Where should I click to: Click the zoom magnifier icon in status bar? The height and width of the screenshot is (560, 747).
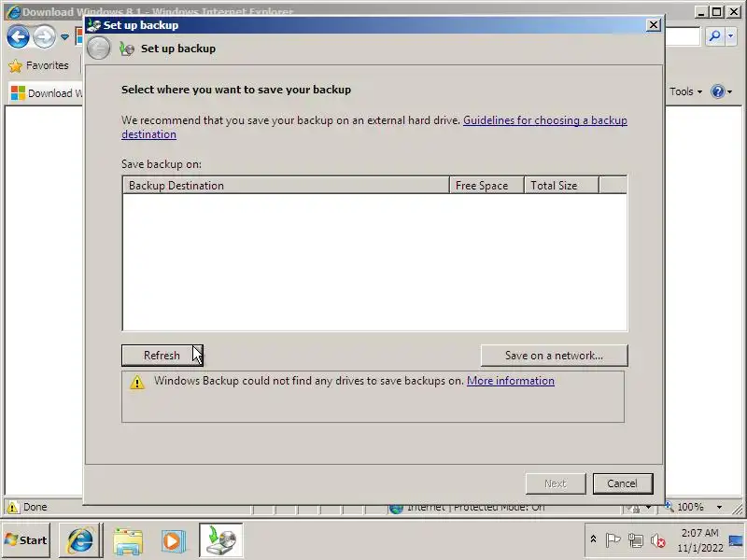click(669, 506)
